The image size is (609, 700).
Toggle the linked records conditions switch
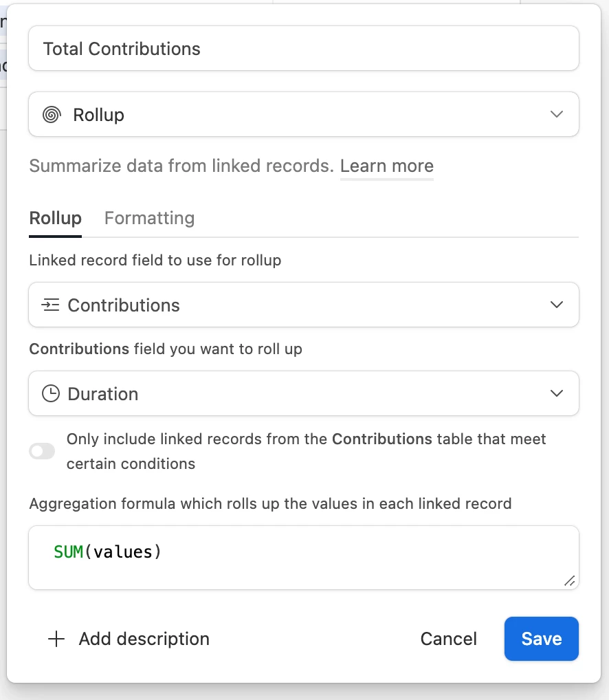(42, 451)
